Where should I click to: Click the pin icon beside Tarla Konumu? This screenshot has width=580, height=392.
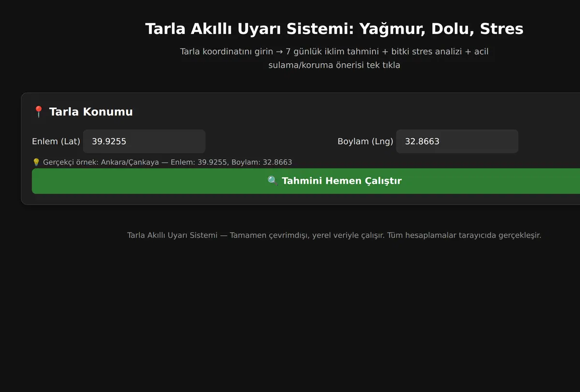pyautogui.click(x=38, y=112)
